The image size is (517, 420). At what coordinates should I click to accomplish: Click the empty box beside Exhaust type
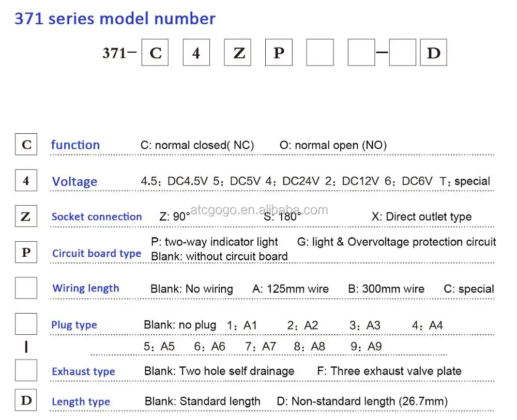click(x=26, y=370)
